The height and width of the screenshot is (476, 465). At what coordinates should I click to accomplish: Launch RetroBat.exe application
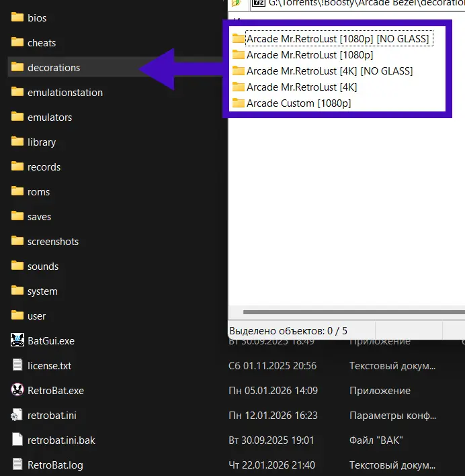(55, 391)
